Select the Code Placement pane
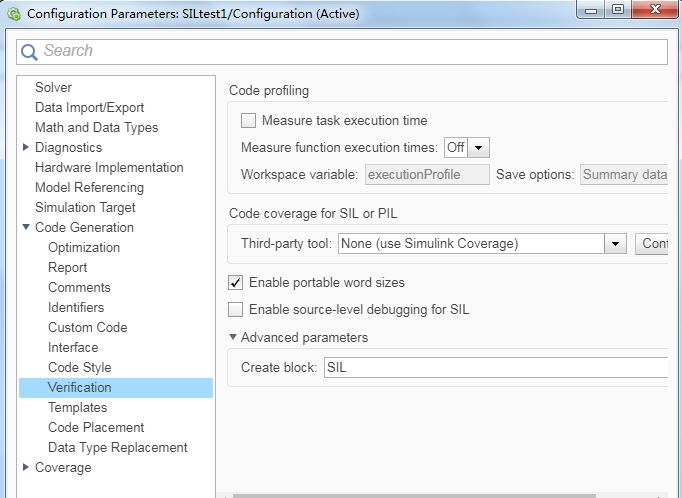Viewport: 682px width, 498px height. pos(96,428)
